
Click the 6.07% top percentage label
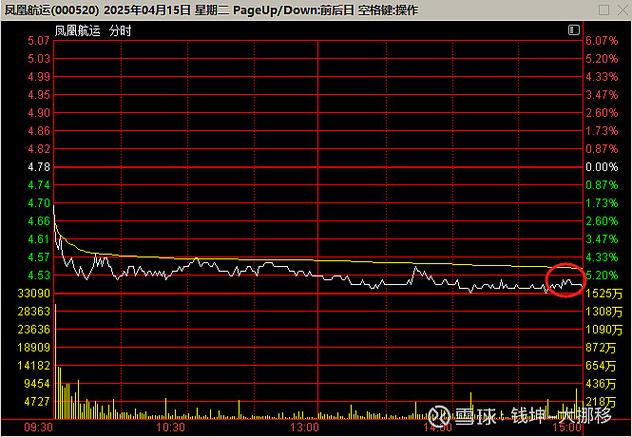601,41
